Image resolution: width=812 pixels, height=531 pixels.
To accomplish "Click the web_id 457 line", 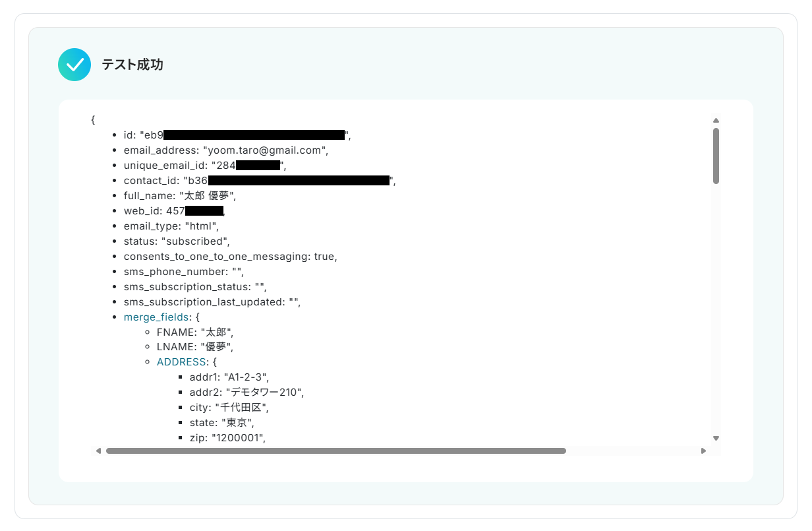I will (175, 211).
